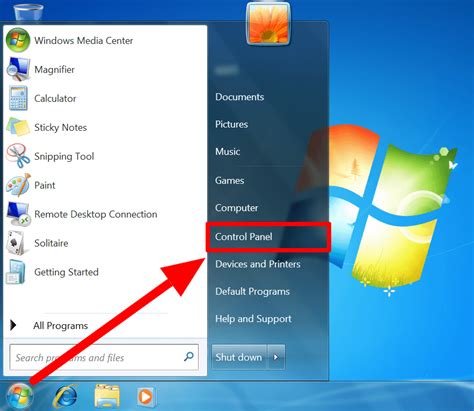This screenshot has height=411, width=474.
Task: Open Devices and Printers
Action: (258, 264)
